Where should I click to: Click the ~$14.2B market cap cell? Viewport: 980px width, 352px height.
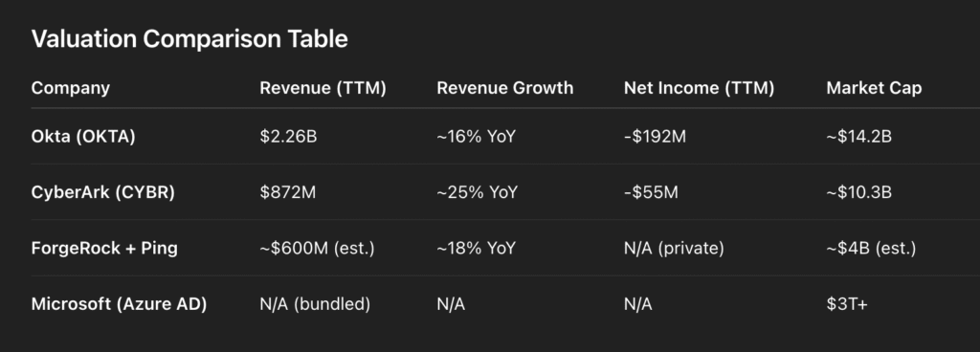(858, 137)
